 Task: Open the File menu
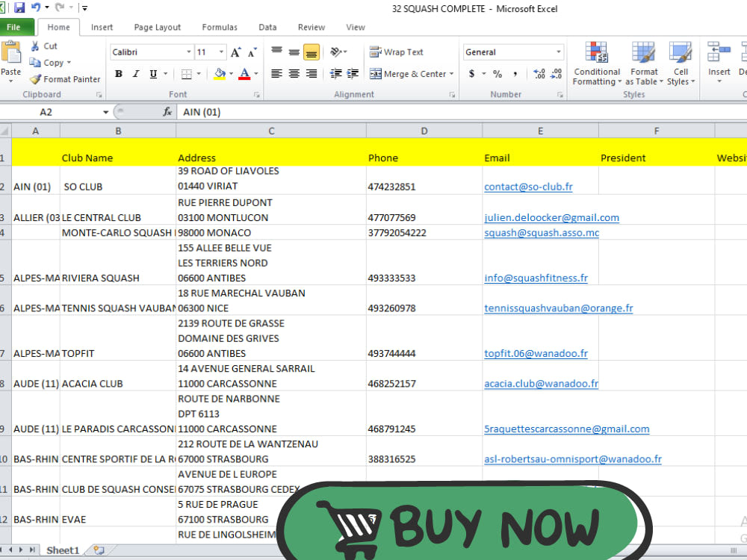point(15,27)
